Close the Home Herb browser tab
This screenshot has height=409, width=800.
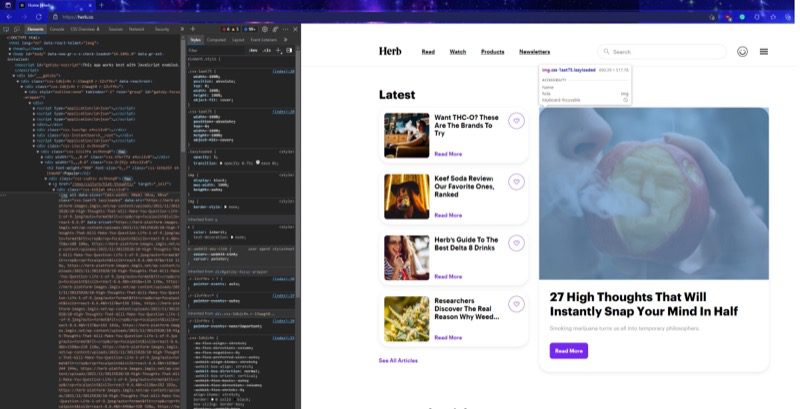point(90,5)
